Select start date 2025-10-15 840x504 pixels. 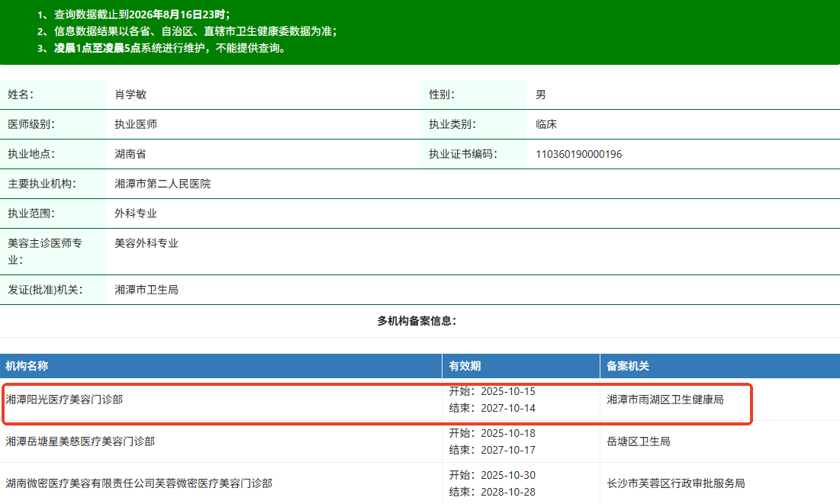pos(508,391)
